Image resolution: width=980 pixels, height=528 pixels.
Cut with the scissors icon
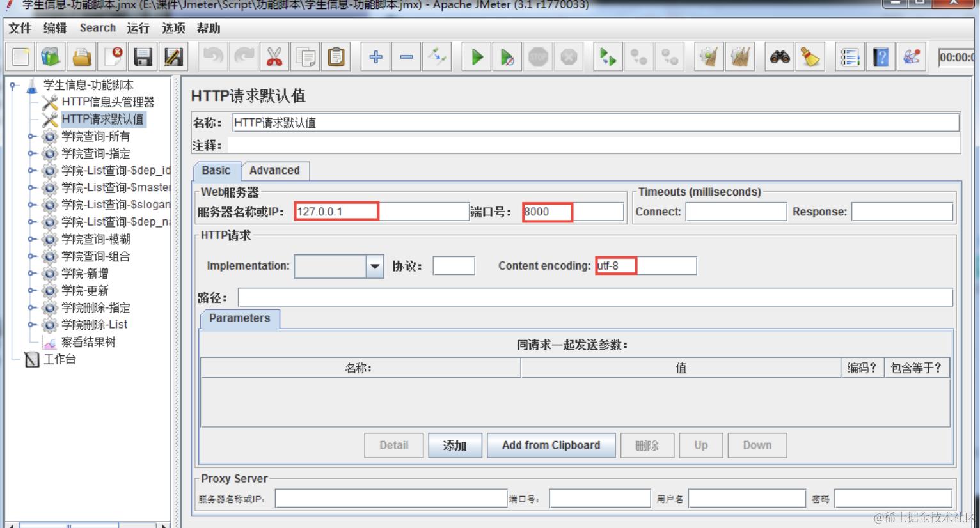pos(274,57)
